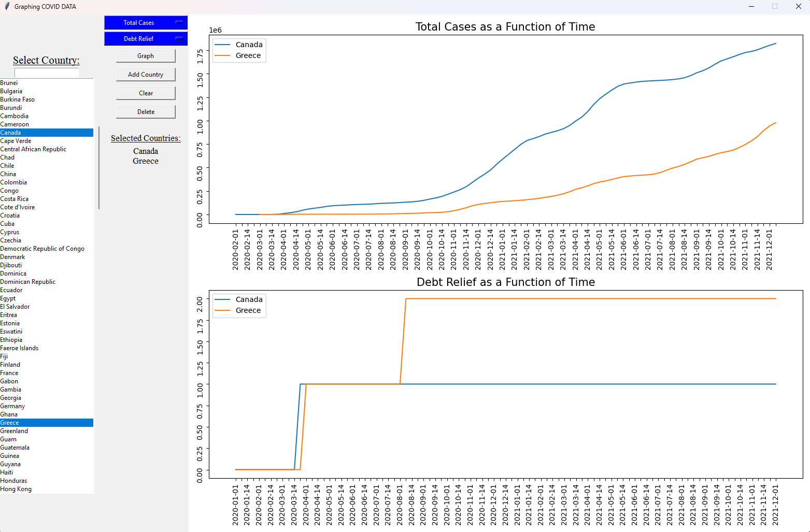Click the Delete button

click(x=146, y=112)
